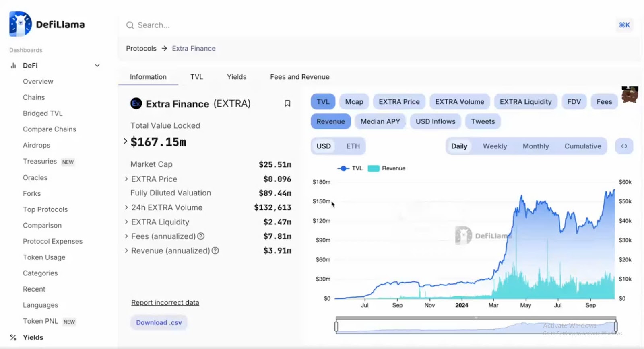Open Compare Chains in the sidebar
The width and height of the screenshot is (644, 349).
[x=50, y=129]
